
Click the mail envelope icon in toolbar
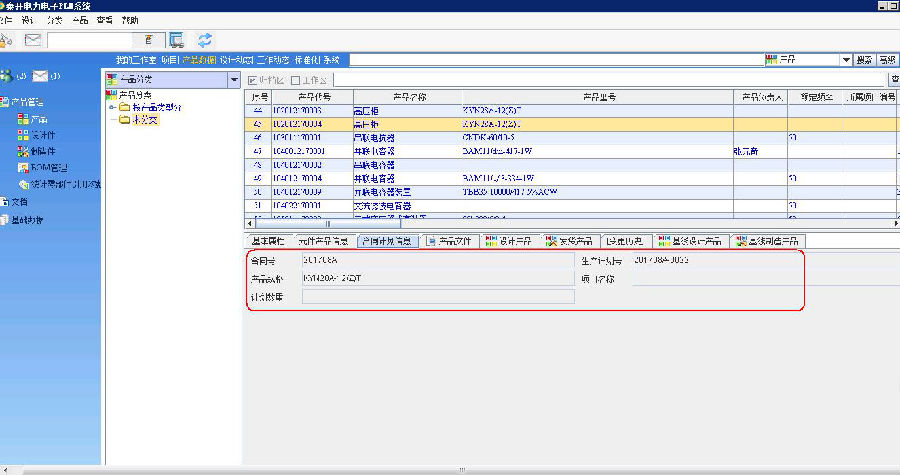[x=33, y=40]
